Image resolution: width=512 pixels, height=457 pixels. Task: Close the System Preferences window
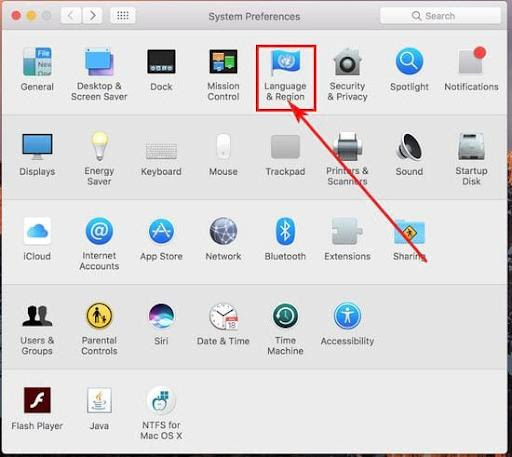16,16
